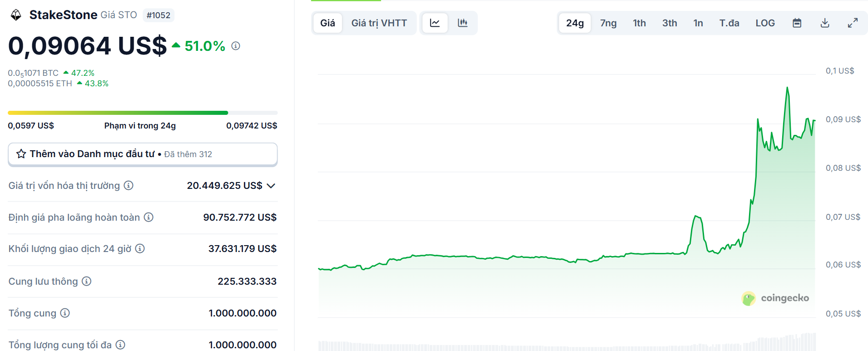Click the price peak on the chart line
The image size is (868, 351).
click(787, 88)
